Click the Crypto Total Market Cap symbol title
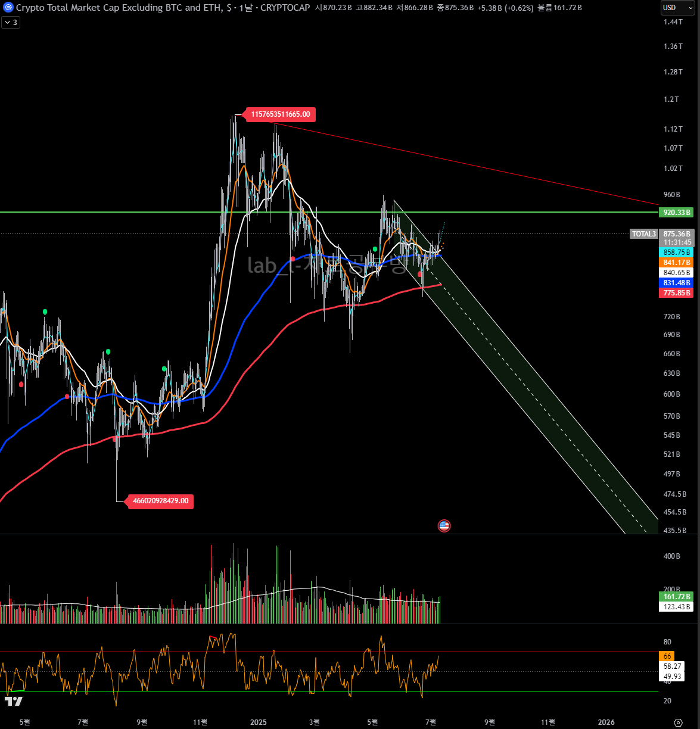The height and width of the screenshot is (729, 700). click(x=119, y=8)
